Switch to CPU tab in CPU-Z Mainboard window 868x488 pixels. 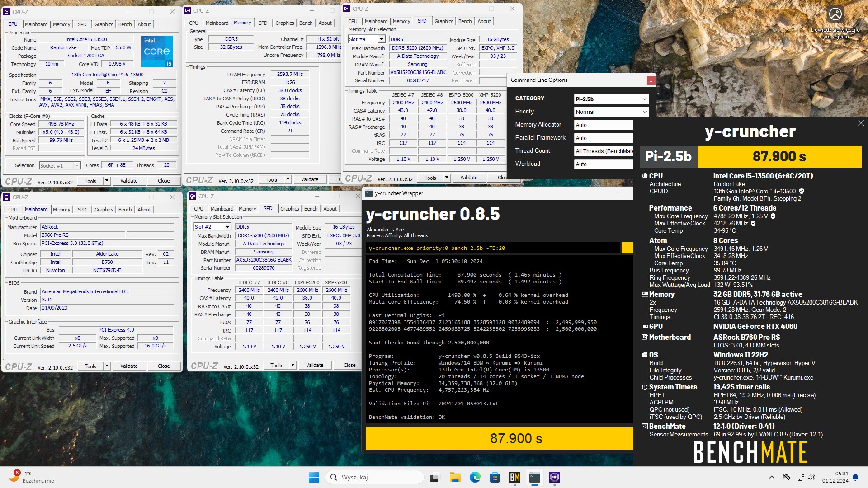point(13,210)
